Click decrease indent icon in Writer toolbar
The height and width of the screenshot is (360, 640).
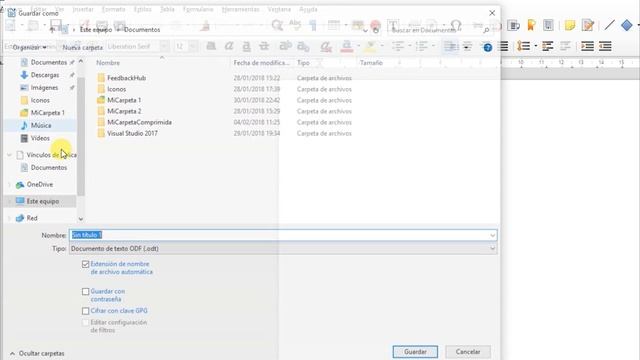tap(605, 46)
